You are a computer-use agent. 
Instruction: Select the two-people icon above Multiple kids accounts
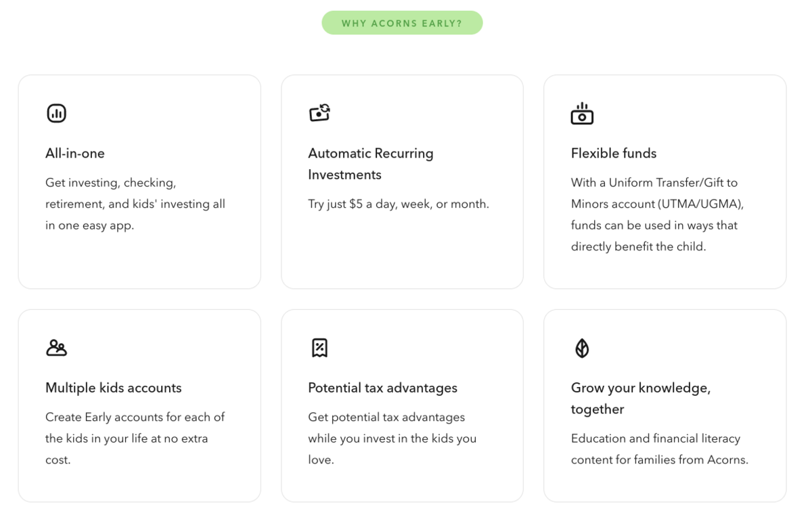point(57,348)
